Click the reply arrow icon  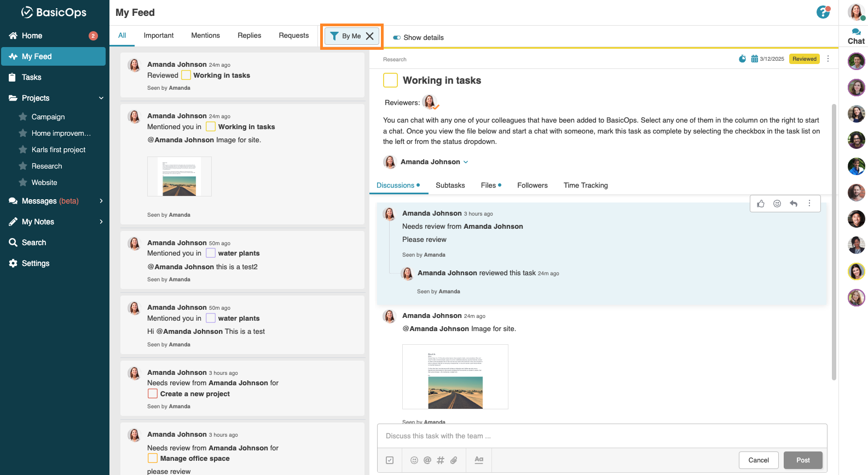(x=794, y=204)
